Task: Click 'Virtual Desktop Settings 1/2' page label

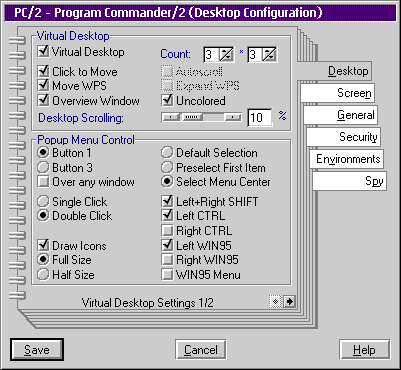Action: pyautogui.click(x=147, y=303)
